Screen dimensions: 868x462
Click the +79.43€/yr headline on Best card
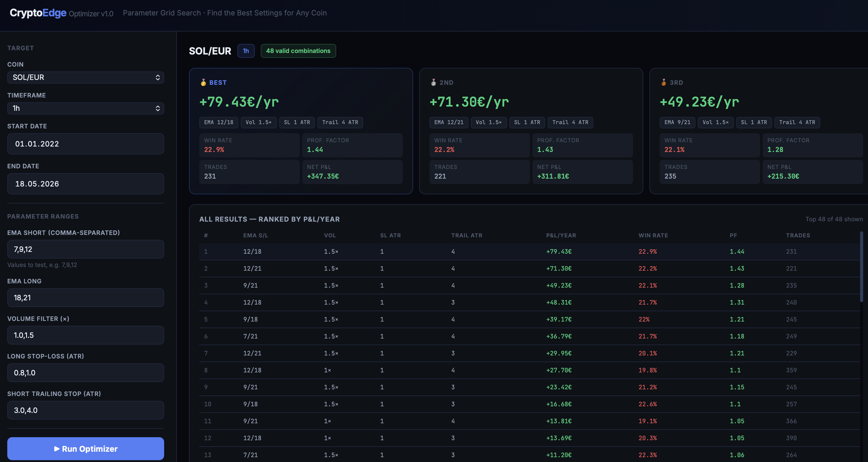(x=239, y=102)
